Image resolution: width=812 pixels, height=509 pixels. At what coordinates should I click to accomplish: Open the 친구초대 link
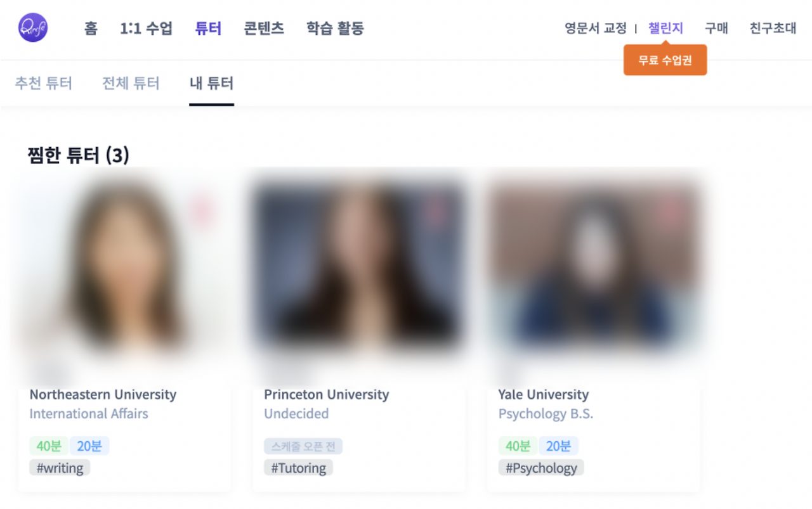click(773, 29)
